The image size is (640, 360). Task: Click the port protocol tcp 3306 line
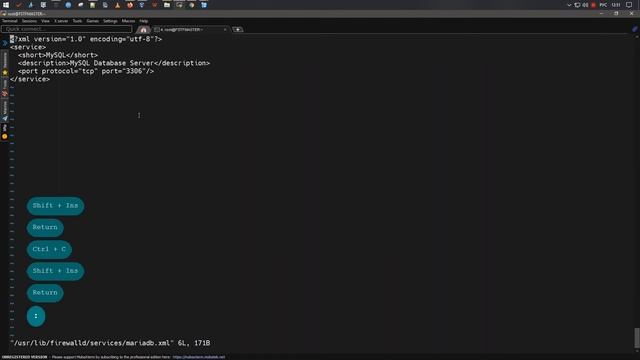pyautogui.click(x=86, y=71)
